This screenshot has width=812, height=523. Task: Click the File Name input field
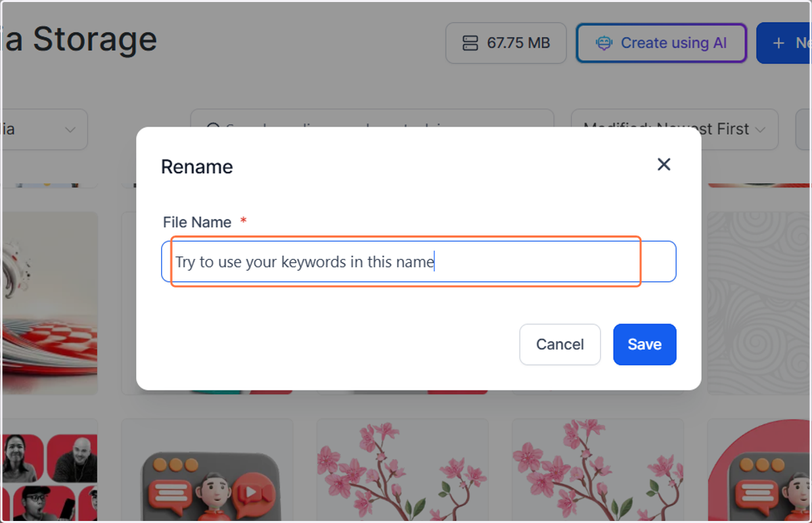(x=418, y=261)
